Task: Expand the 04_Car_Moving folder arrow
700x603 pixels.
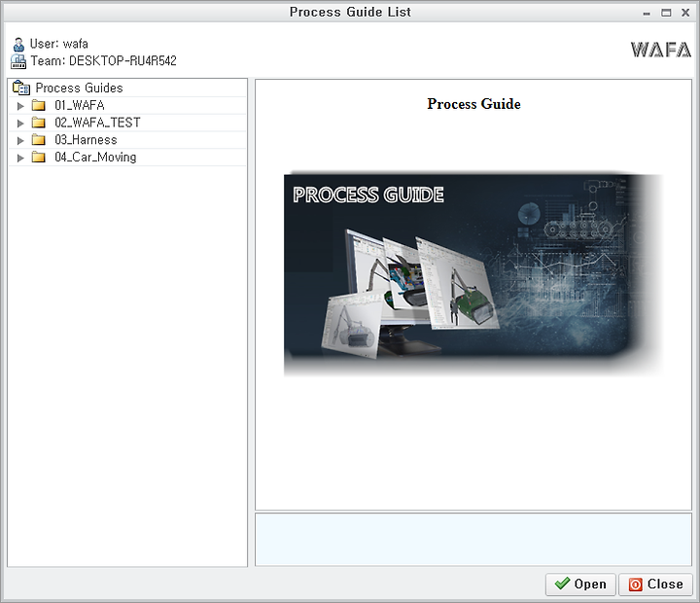Action: point(20,158)
